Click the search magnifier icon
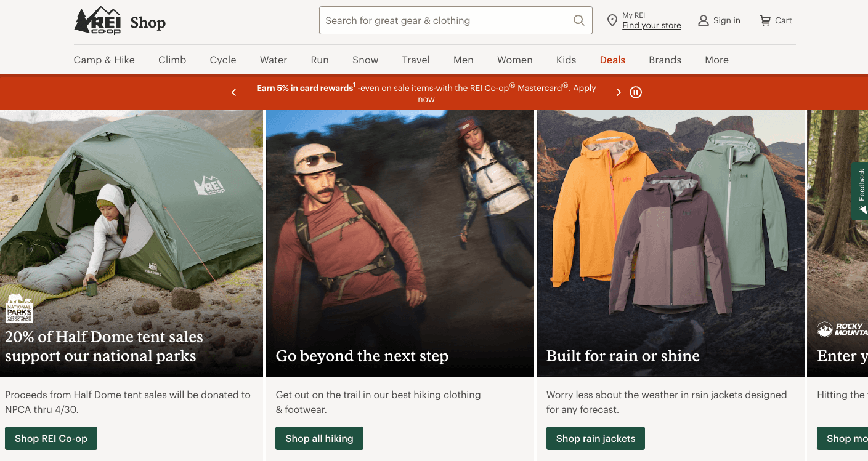 click(x=578, y=20)
